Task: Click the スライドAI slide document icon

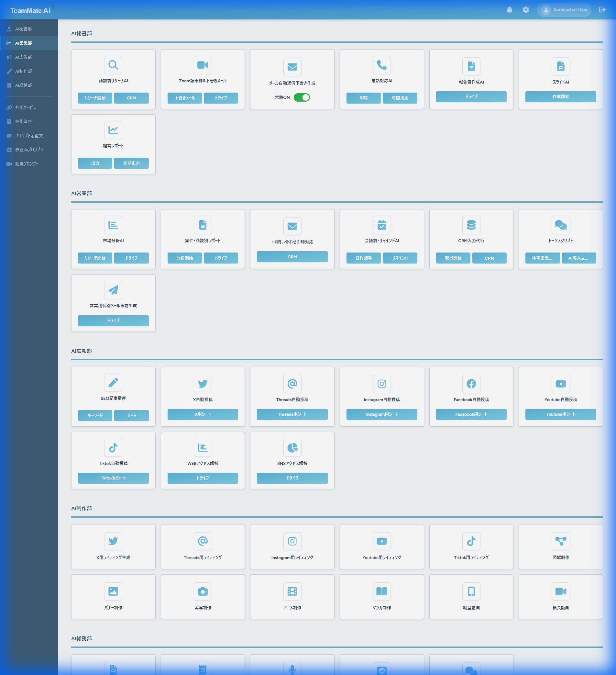Action: click(560, 66)
